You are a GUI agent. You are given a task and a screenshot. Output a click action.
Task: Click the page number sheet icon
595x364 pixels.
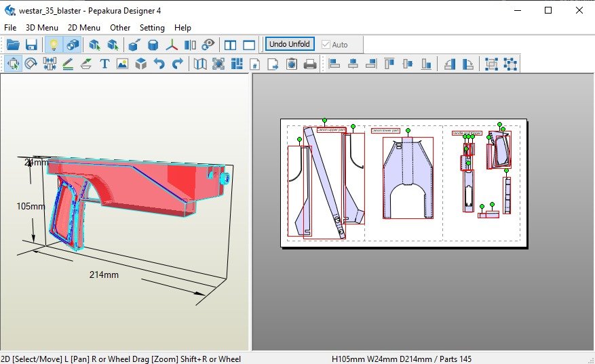point(255,63)
